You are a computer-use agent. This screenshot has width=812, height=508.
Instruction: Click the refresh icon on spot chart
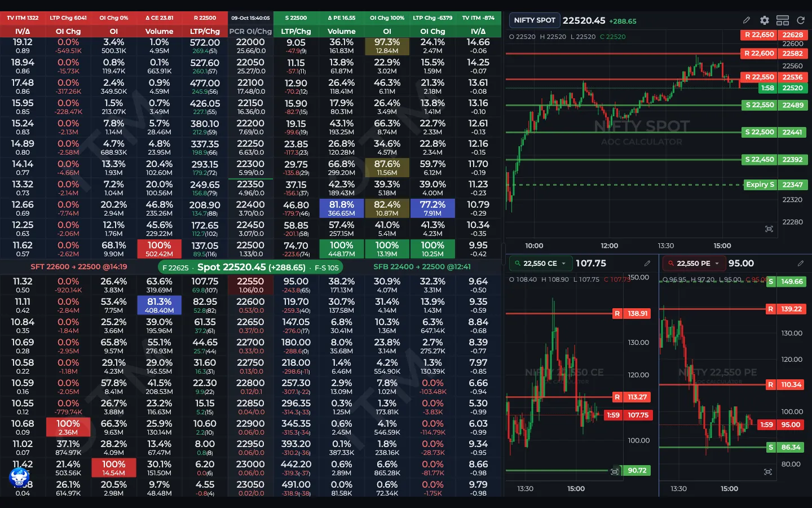coord(801,20)
